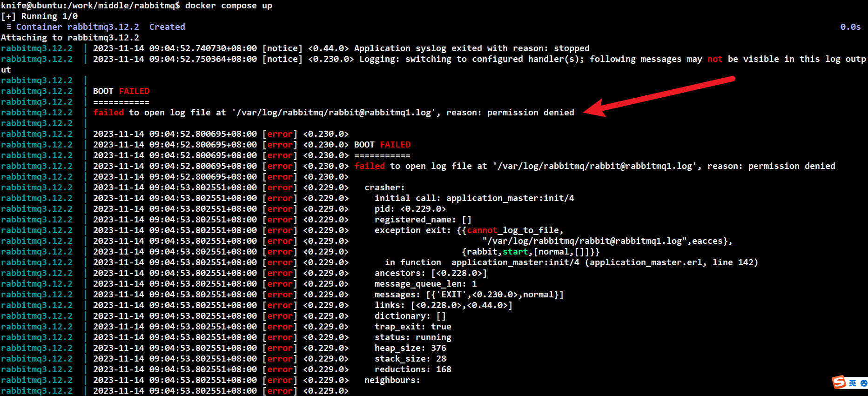This screenshot has height=396, width=868.
Task: Click the 'BOOT FAILED' heading without a timestamp
Action: click(121, 91)
